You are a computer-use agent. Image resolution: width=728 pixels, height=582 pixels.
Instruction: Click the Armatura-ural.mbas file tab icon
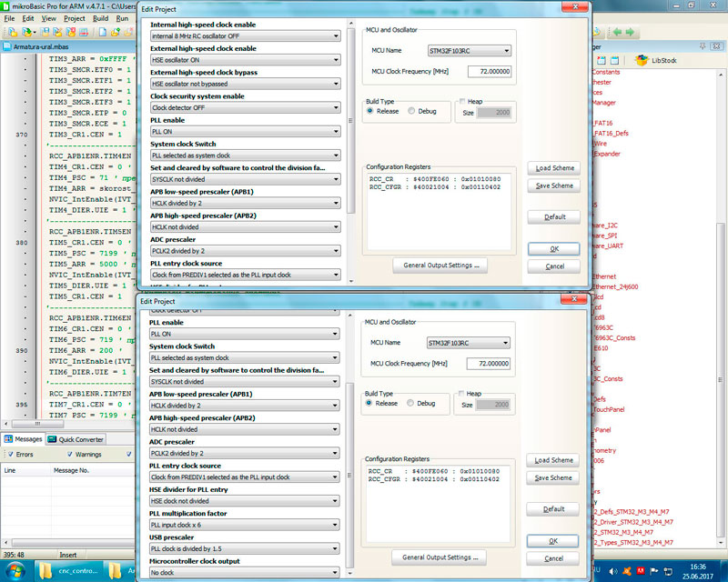(7, 47)
